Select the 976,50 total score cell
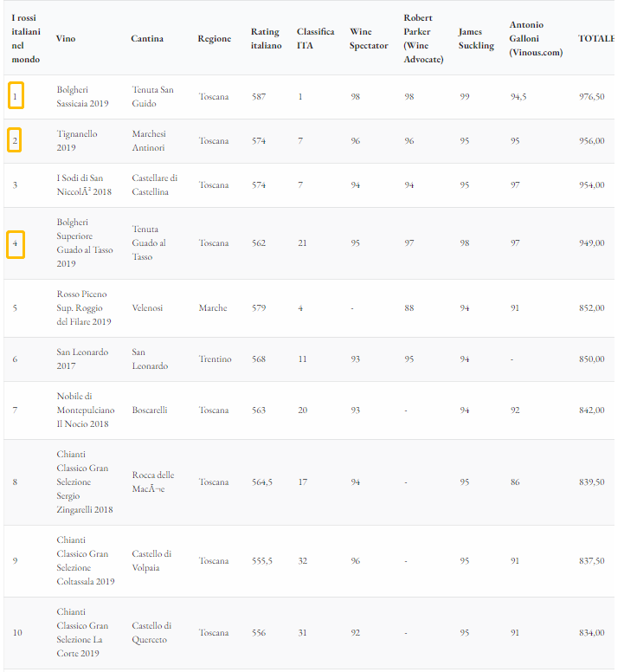Viewport: 624px width, 672px height. (591, 96)
